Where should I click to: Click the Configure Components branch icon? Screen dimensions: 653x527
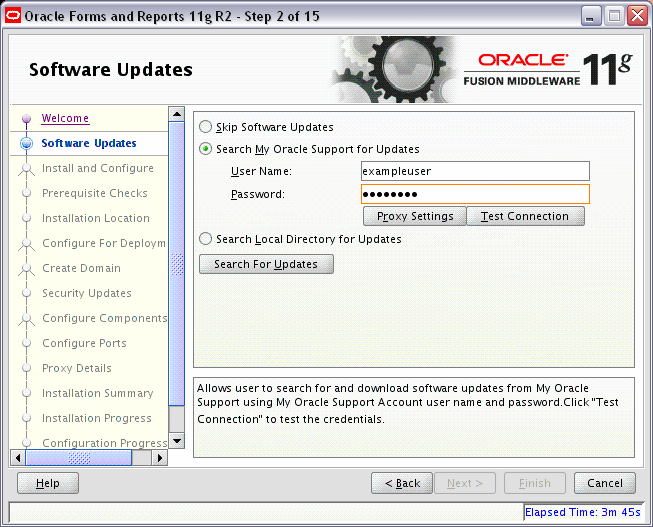27,320
